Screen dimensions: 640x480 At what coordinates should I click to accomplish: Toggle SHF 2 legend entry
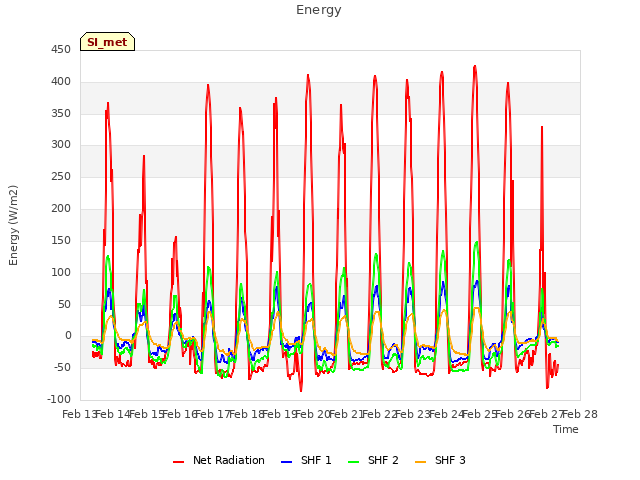coord(373,460)
